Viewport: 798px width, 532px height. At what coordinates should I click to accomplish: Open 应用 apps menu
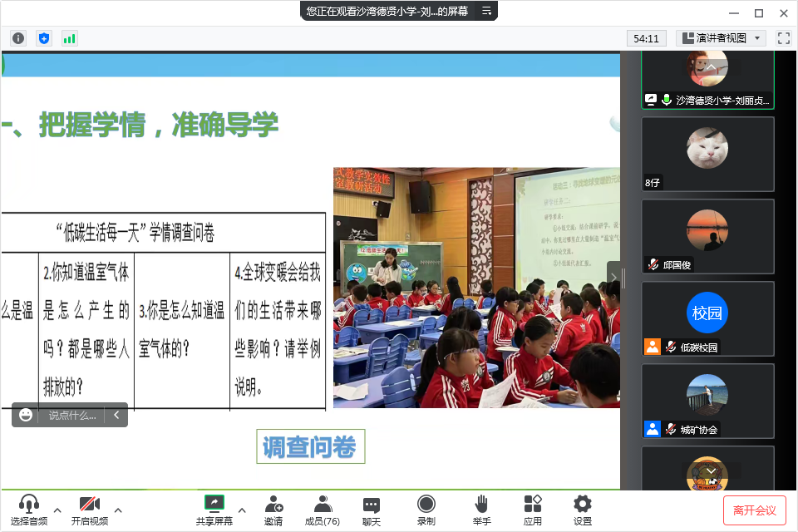533,509
